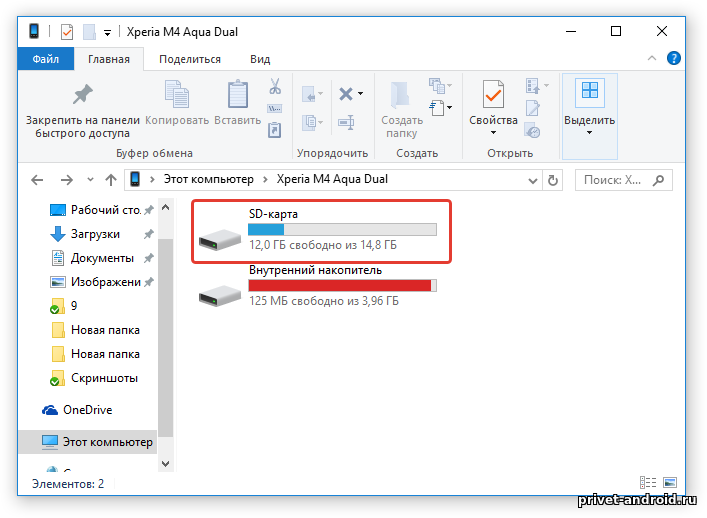The width and height of the screenshot is (707, 518).
Task: Open the Поделиться ribbon tab
Action: [189, 59]
